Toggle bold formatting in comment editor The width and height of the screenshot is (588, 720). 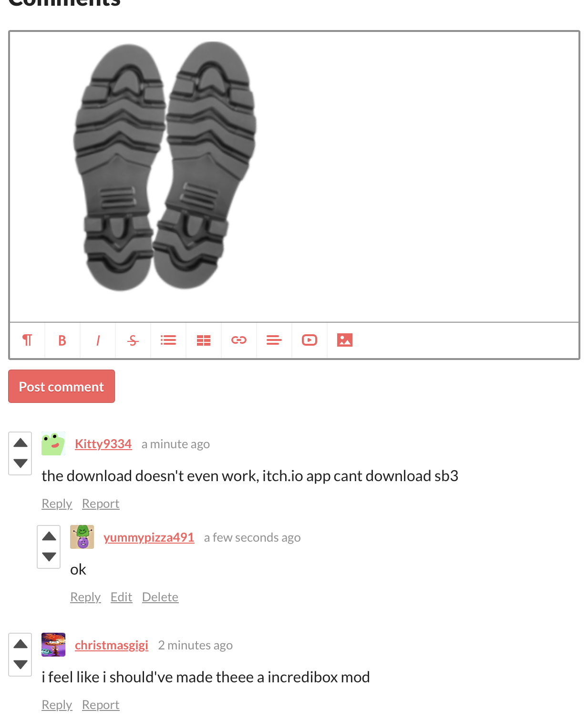click(62, 340)
